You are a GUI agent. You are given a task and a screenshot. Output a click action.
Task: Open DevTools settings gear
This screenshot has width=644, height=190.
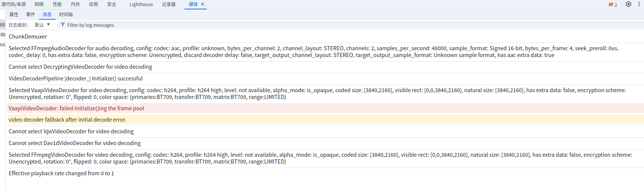629,4
